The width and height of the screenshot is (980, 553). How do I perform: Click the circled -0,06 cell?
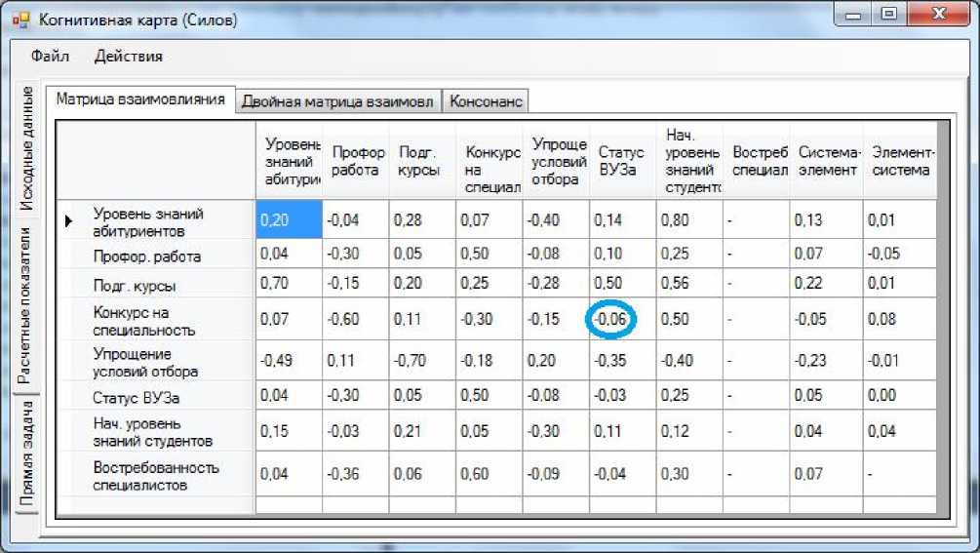pyautogui.click(x=612, y=320)
